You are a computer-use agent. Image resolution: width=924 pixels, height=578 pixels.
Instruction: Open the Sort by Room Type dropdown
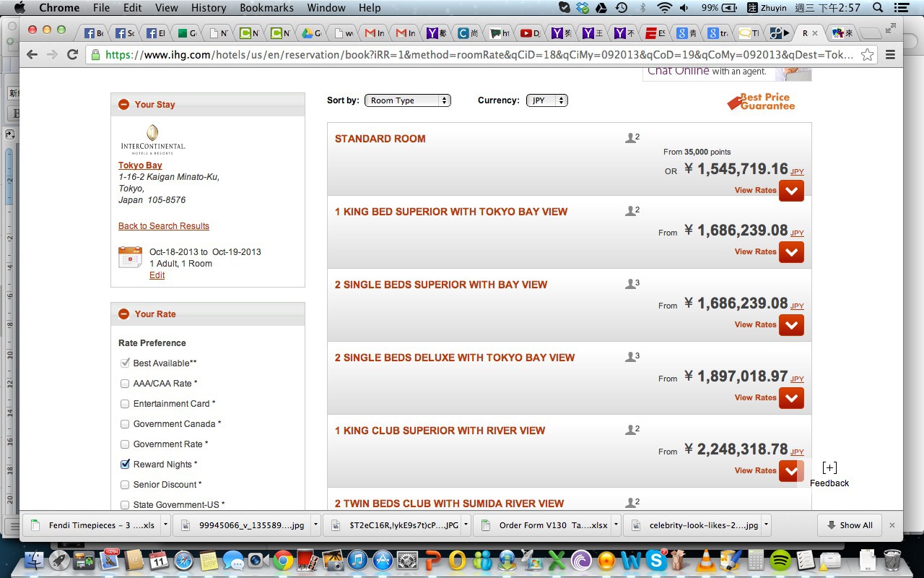[x=408, y=100]
